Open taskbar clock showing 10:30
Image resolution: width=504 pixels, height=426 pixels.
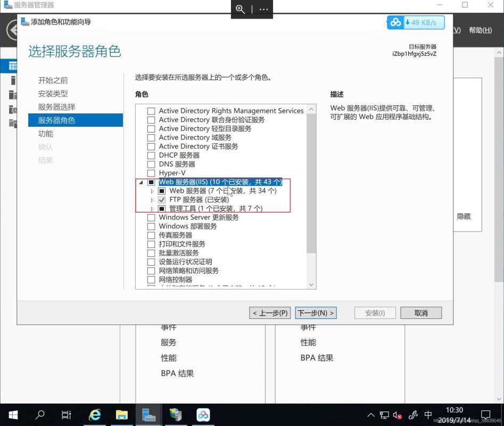click(454, 415)
